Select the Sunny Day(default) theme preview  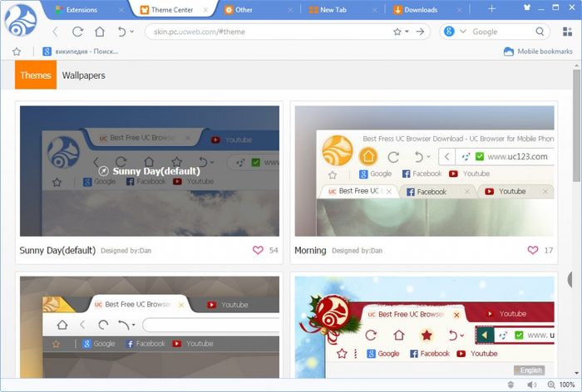pyautogui.click(x=150, y=171)
